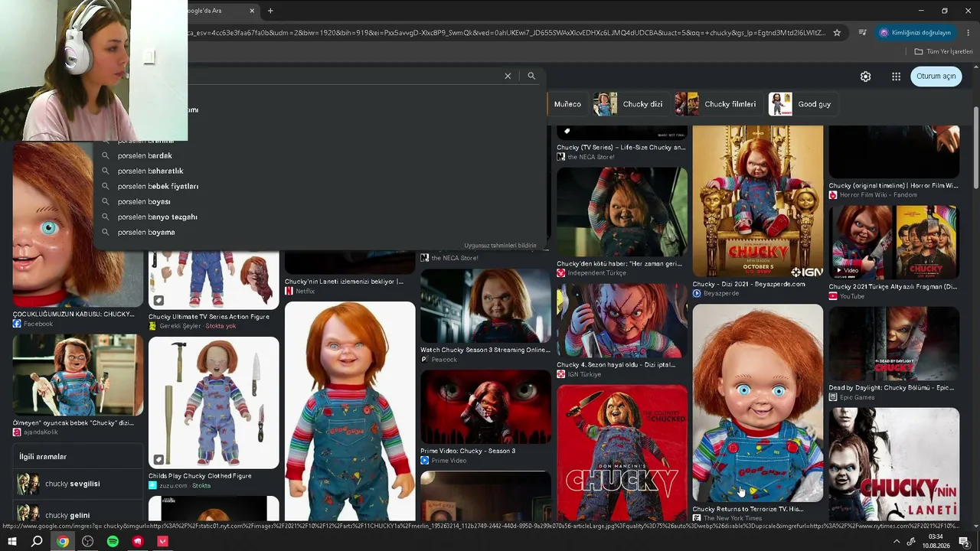The image size is (980, 551).
Task: Open the Chucky Ultimate TV Series Action Figure image
Action: click(x=214, y=279)
